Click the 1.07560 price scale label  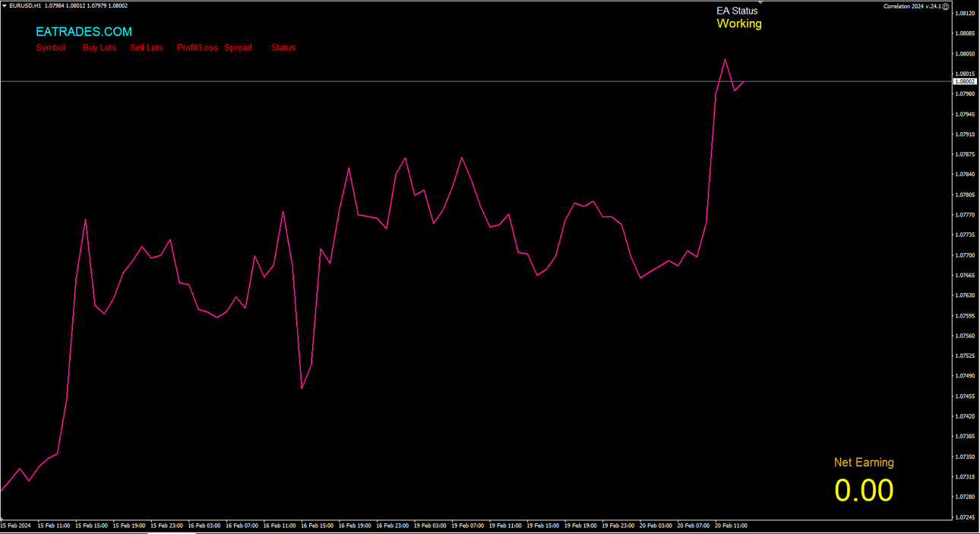pyautogui.click(x=966, y=336)
